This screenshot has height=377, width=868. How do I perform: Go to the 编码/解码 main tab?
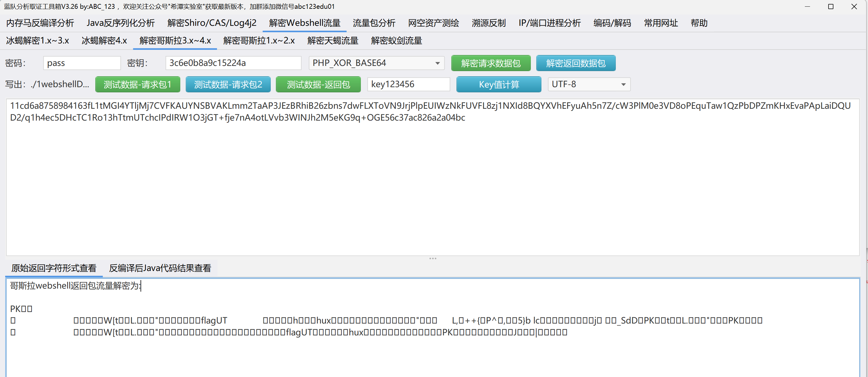(x=612, y=23)
